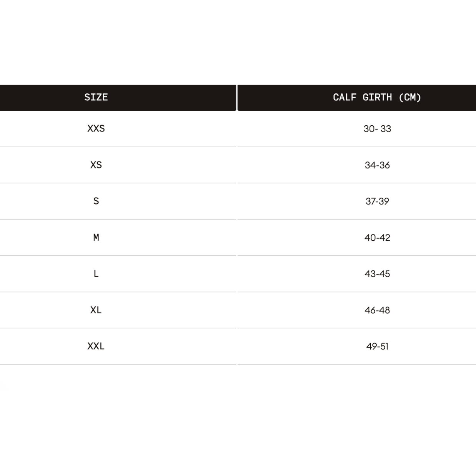
Task: Click the 49-51 calf girth value
Action: tap(377, 346)
